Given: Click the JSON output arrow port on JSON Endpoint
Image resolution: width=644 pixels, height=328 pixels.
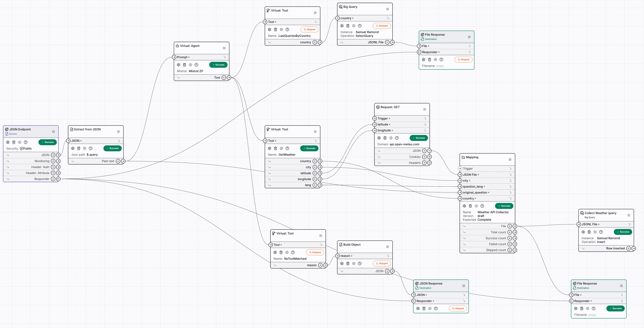Looking at the screenshot, I should 58,155.
